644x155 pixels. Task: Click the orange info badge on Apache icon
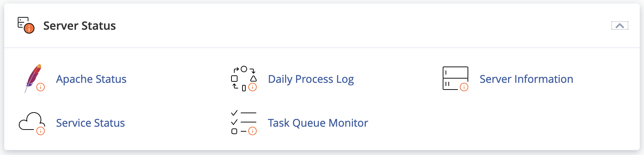click(40, 87)
